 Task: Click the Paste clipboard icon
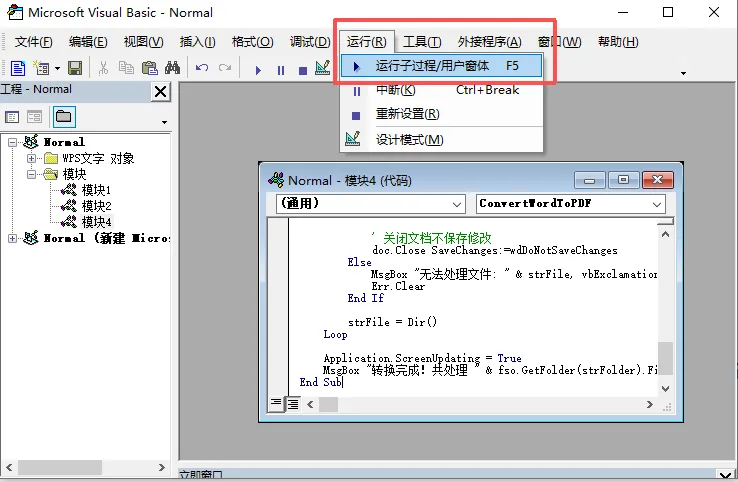150,69
